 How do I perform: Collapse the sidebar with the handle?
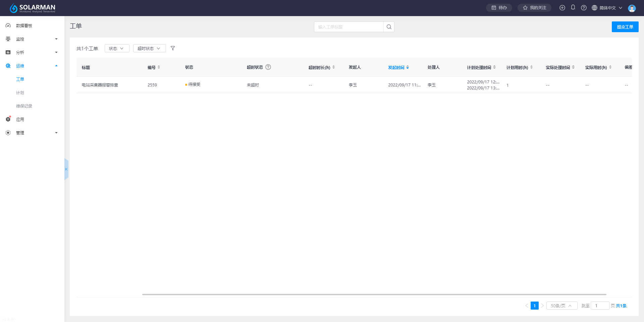[x=66, y=169]
